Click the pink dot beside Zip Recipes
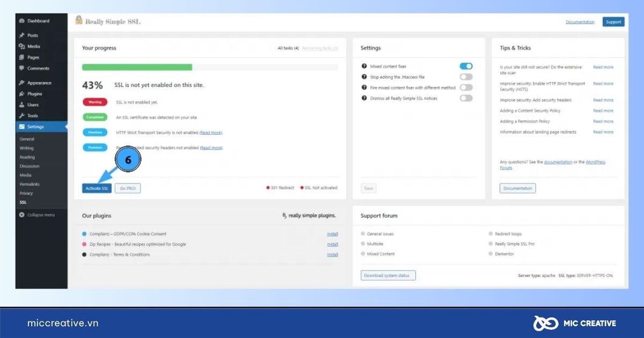644x338 pixels. tap(85, 244)
